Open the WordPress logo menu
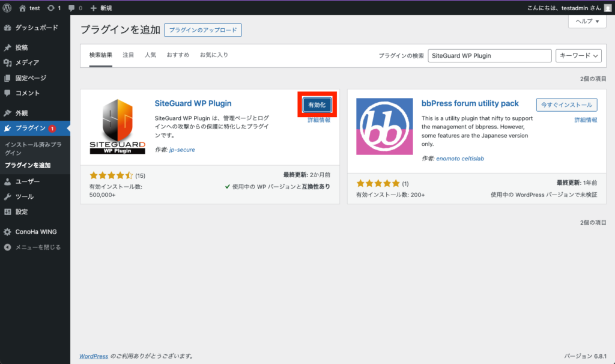 click(x=7, y=8)
